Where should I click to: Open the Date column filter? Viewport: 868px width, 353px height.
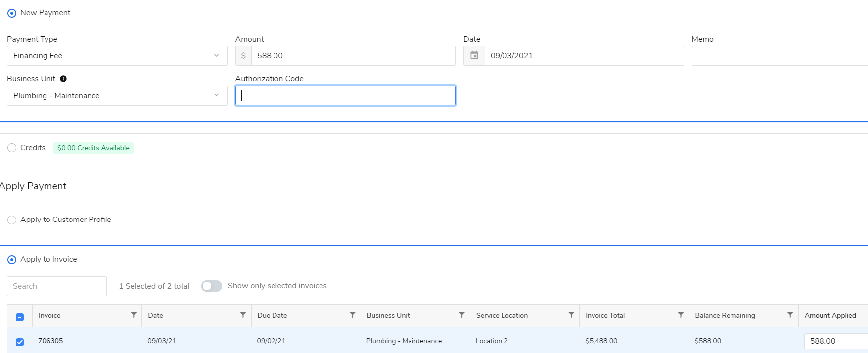[243, 315]
